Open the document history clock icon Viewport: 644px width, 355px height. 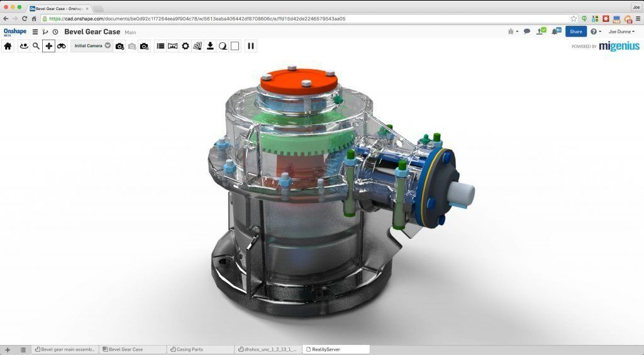coord(55,32)
